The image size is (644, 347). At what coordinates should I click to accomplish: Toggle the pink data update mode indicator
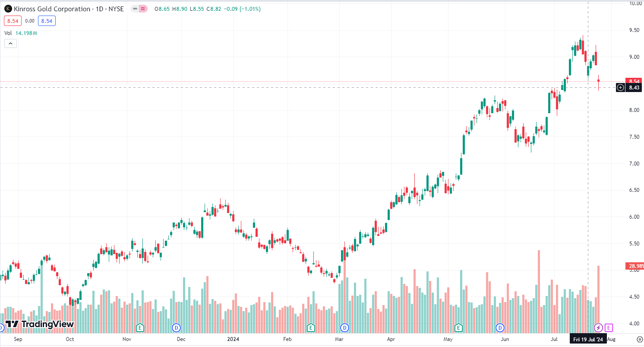pos(143,9)
